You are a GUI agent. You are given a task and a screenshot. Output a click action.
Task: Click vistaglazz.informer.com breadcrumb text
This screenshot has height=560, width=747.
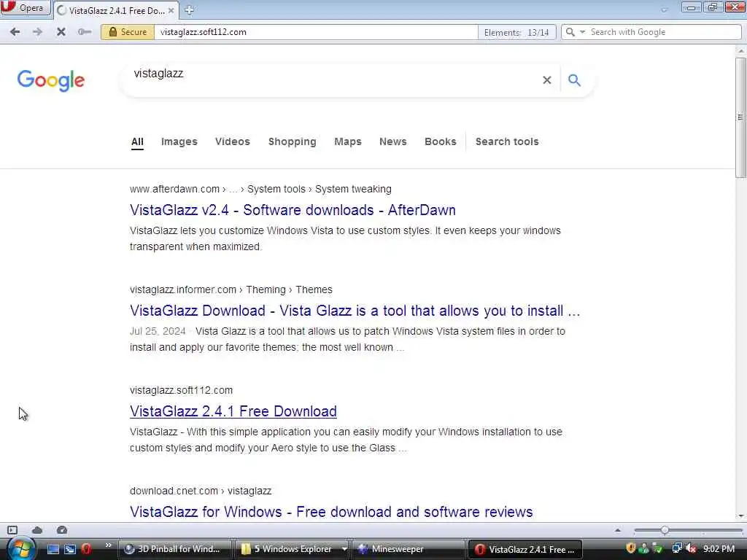(183, 289)
